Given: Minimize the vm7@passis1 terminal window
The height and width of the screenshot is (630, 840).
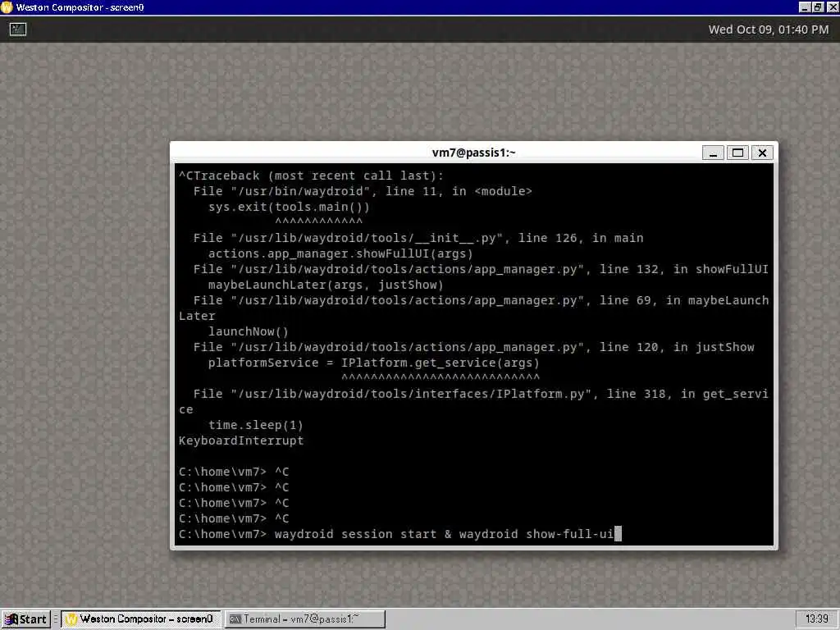Looking at the screenshot, I should [x=713, y=153].
